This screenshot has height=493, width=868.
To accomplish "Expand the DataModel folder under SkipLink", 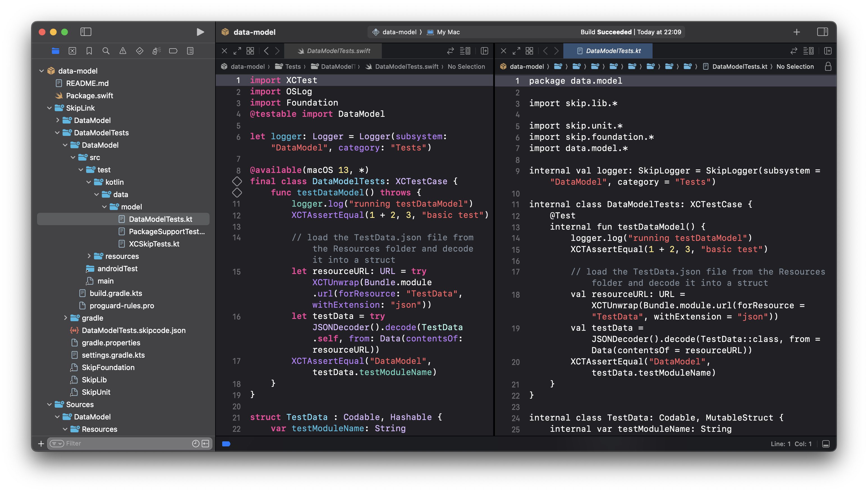I will tap(58, 120).
